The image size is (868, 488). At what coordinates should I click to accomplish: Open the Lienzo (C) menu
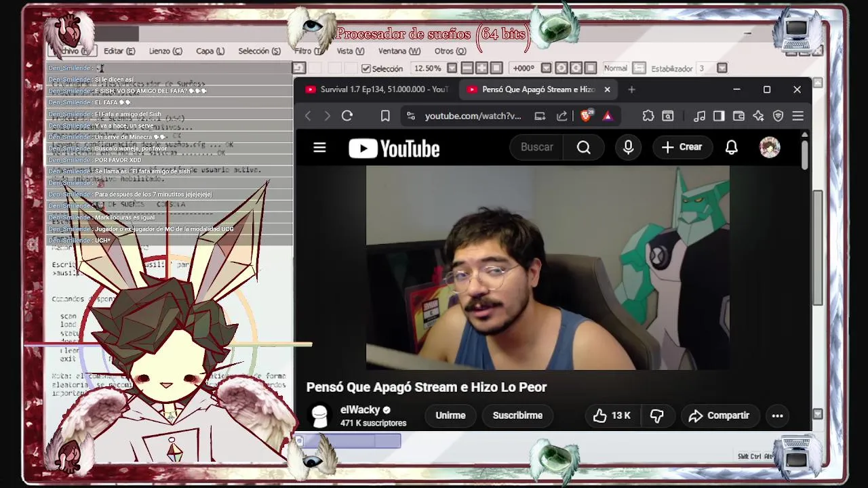pyautogui.click(x=165, y=51)
